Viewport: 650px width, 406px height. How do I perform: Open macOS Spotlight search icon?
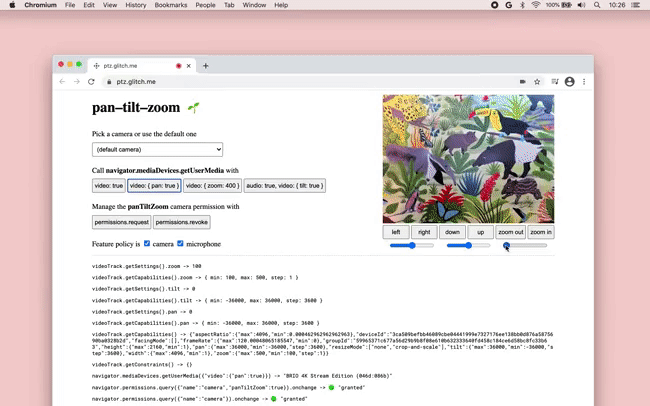(x=596, y=5)
